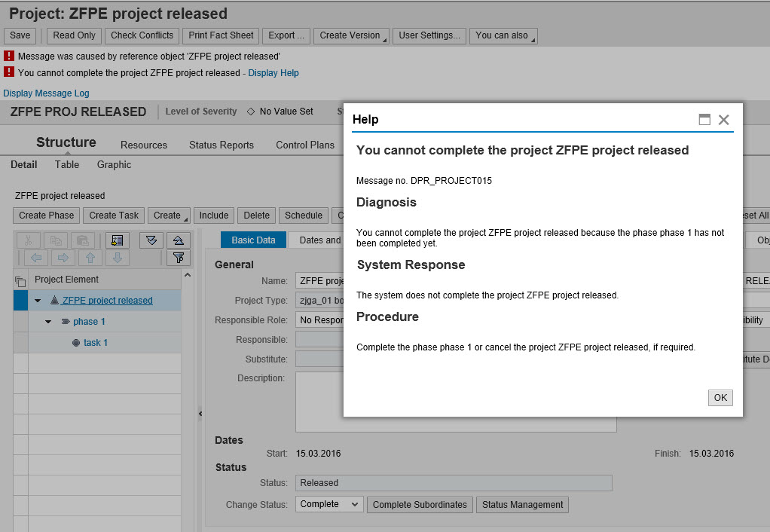Click the Display Help link

coord(273,73)
